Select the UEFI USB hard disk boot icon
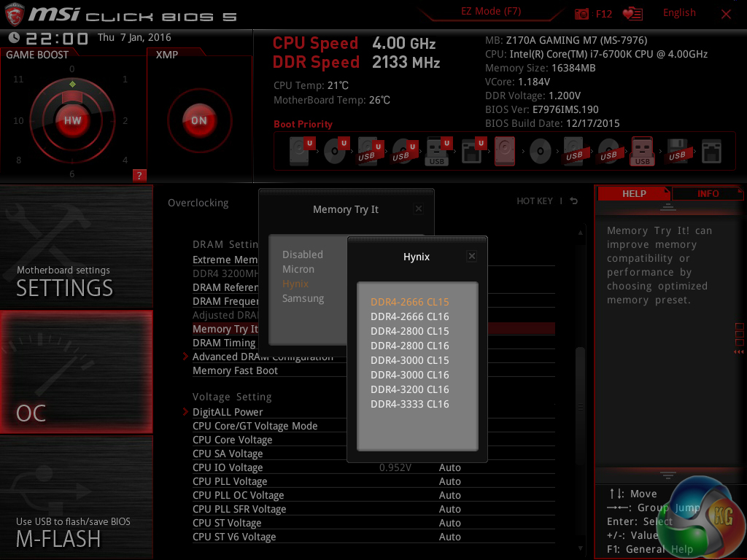Image resolution: width=747 pixels, height=560 pixels. [x=371, y=151]
